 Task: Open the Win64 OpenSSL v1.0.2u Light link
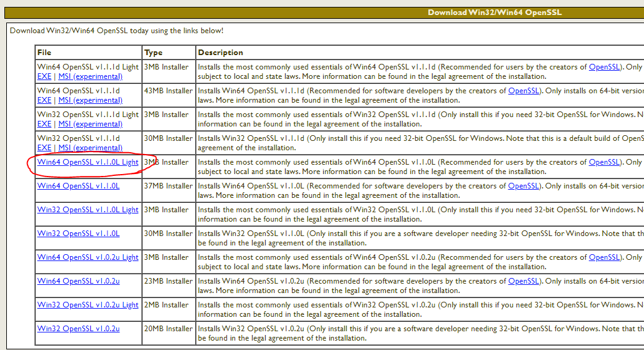(x=88, y=257)
